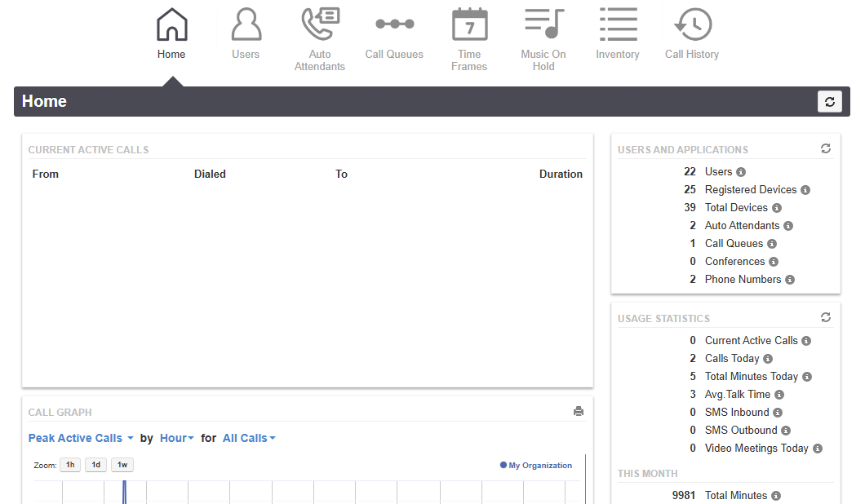The height and width of the screenshot is (504, 865).
Task: Click the Home house icon
Action: coord(171,25)
